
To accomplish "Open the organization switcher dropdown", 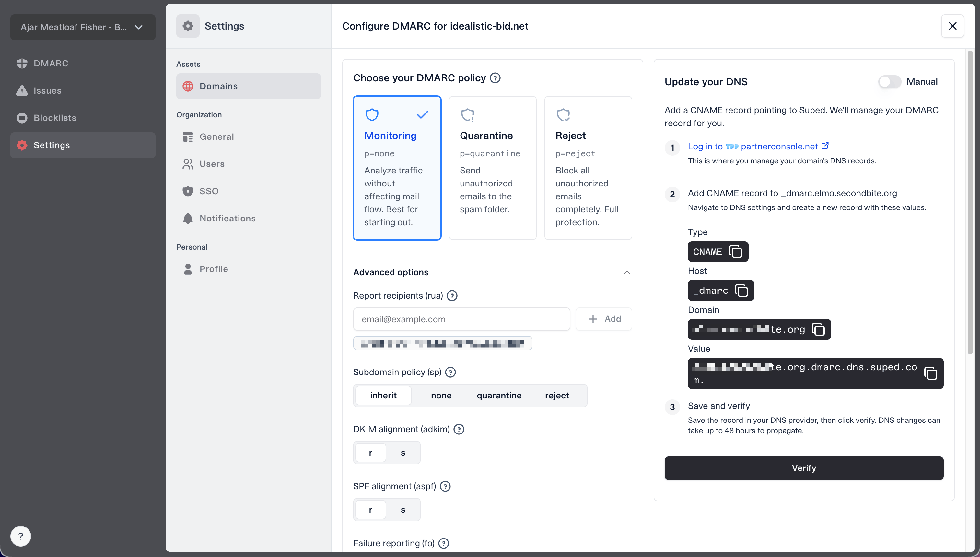I will 83,27.
